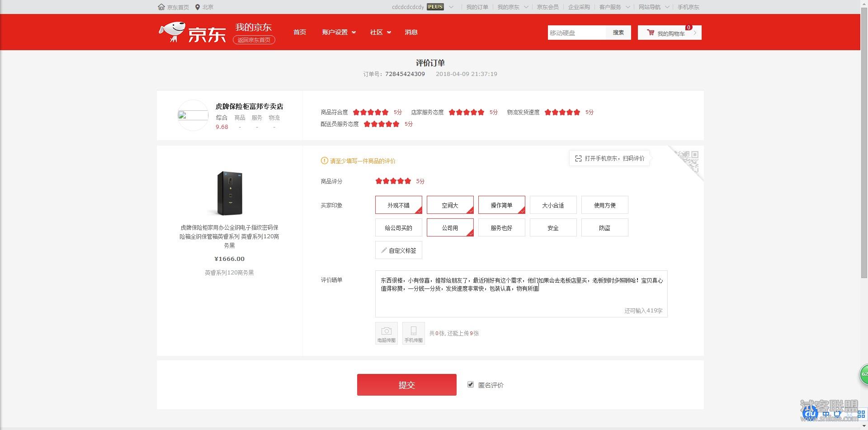The image size is (868, 430).
Task: Toggle the 匿名评价 checkbox
Action: [471, 384]
